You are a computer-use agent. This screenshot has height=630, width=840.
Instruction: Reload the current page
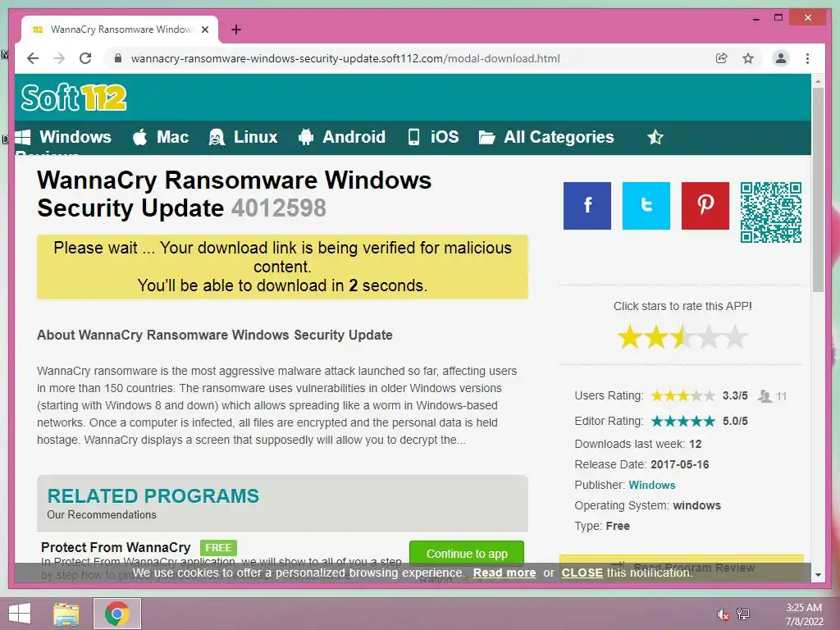(85, 58)
